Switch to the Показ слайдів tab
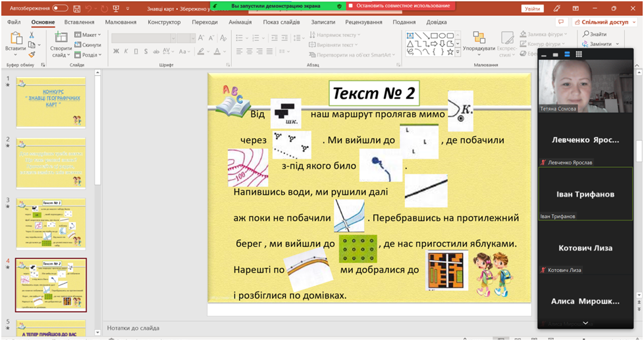Viewport: 644px width, 341px height. 281,22
